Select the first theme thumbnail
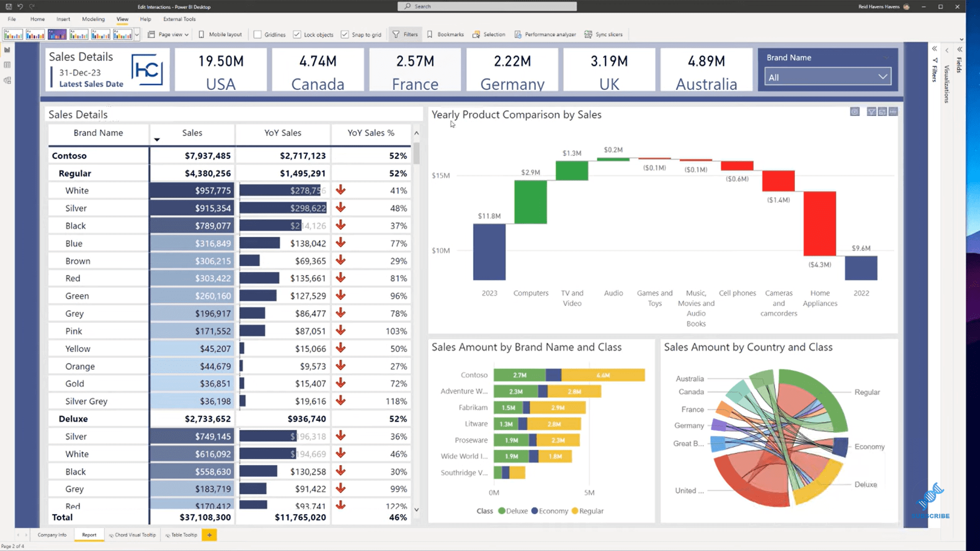Image resolution: width=980 pixels, height=551 pixels. point(13,34)
